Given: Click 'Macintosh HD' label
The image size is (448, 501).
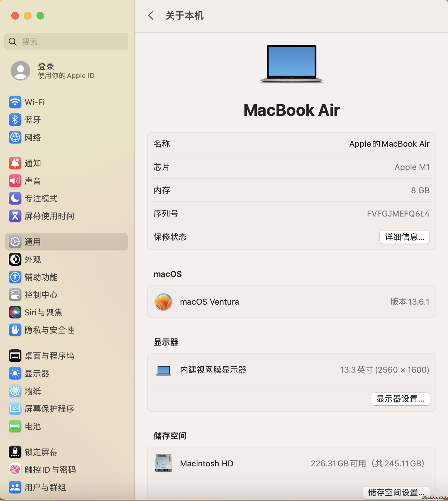Looking at the screenshot, I should (x=207, y=464).
